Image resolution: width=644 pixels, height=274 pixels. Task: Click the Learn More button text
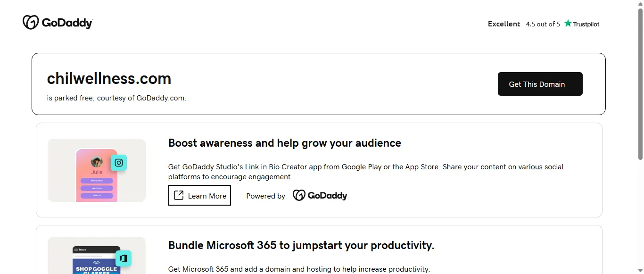point(207,196)
